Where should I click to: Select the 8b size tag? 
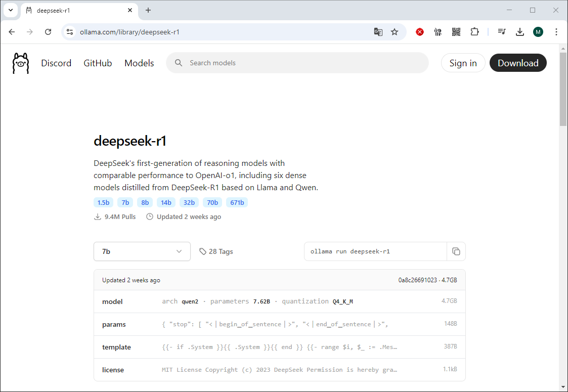(x=145, y=202)
